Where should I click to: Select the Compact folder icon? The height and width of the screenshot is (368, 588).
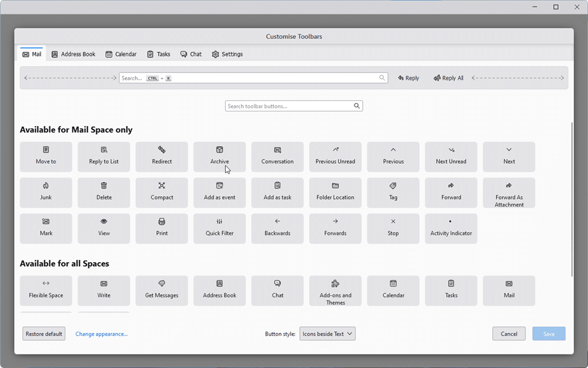click(161, 193)
